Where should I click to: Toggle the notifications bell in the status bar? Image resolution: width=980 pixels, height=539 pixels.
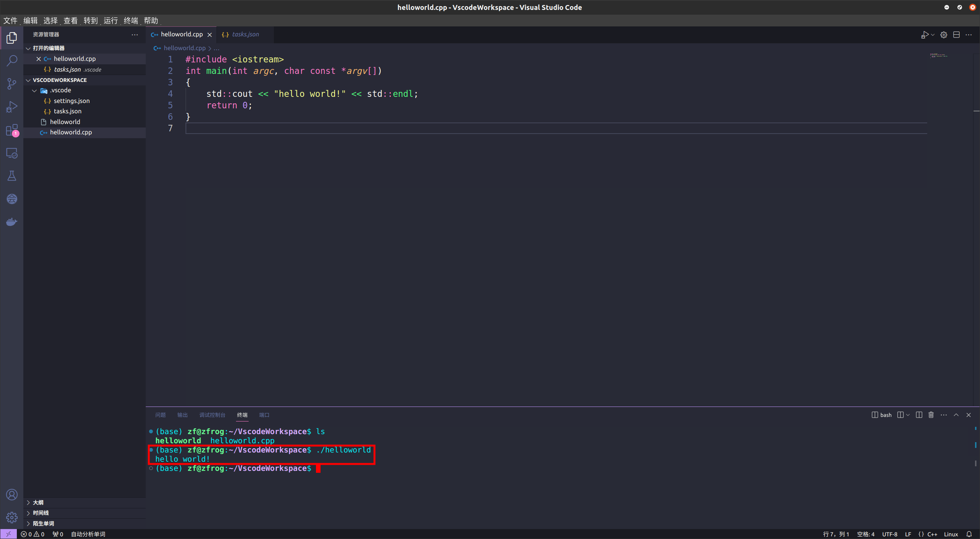(970, 534)
